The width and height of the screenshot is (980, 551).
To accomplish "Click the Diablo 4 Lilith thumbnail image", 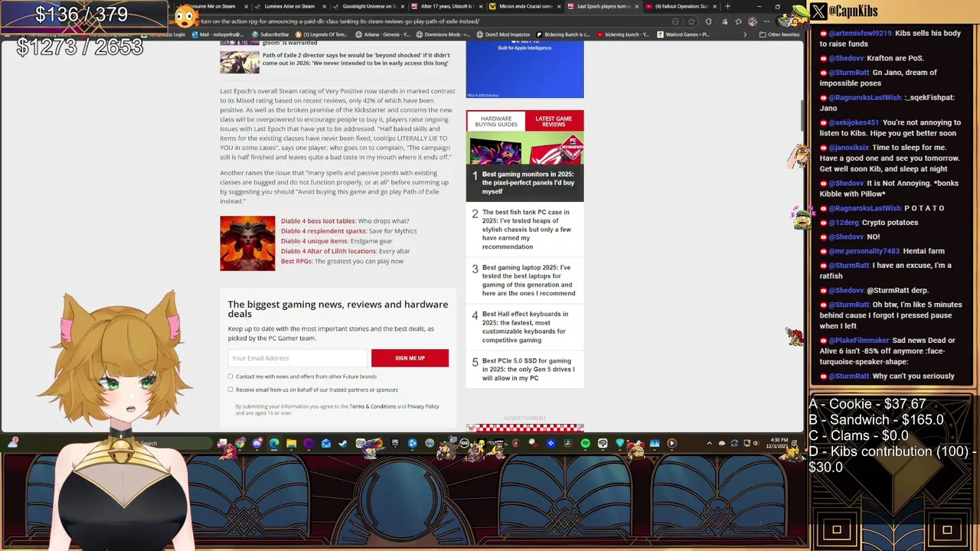I will pyautogui.click(x=247, y=243).
